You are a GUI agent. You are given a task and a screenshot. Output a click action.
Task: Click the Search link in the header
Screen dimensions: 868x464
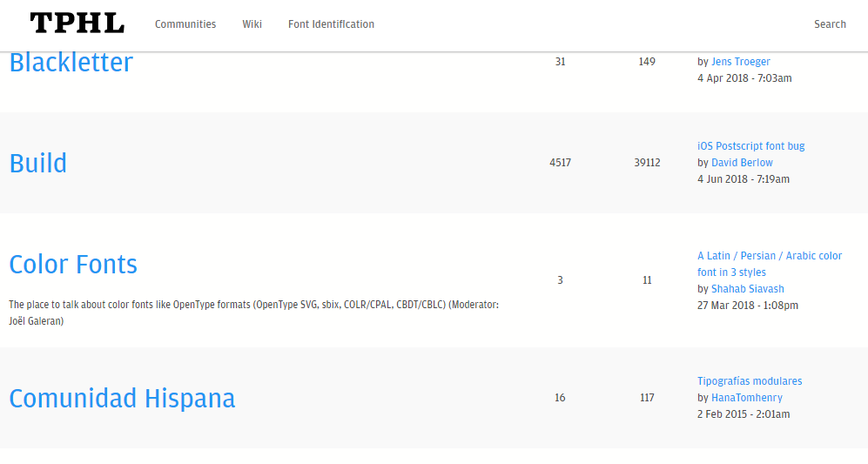(x=830, y=24)
